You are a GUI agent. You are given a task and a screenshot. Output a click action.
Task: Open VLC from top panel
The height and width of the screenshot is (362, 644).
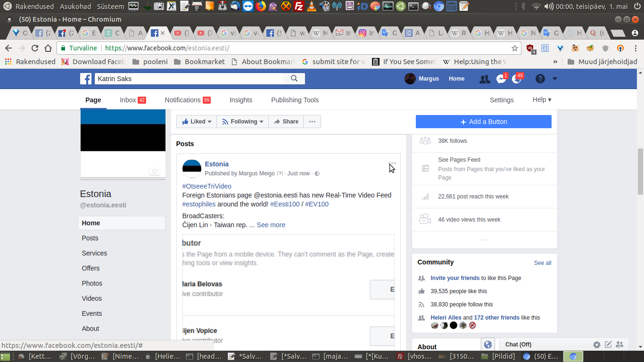(x=311, y=6)
